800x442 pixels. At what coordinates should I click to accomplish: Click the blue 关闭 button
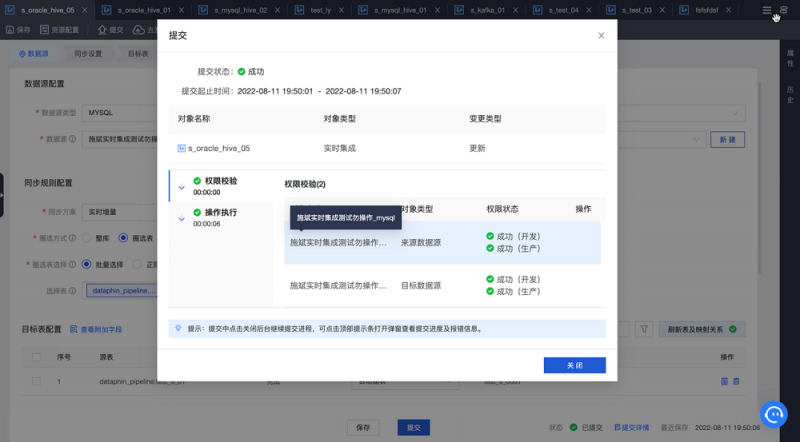[x=574, y=365]
